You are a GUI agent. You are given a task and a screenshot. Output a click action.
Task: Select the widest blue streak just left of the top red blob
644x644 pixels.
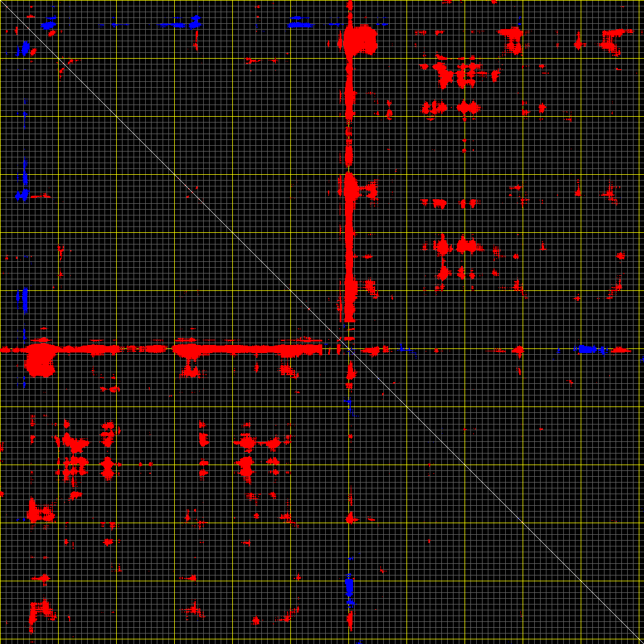[x=299, y=24]
